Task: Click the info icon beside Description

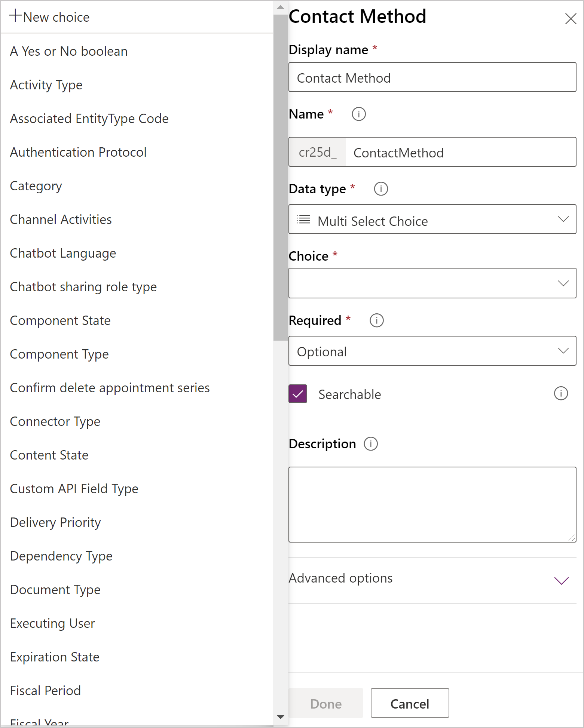Action: 370,444
